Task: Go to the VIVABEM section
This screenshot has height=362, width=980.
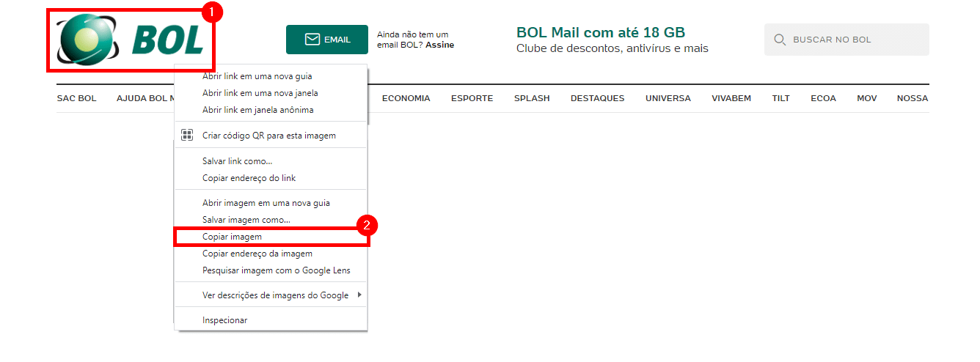Action: pyautogui.click(x=731, y=98)
